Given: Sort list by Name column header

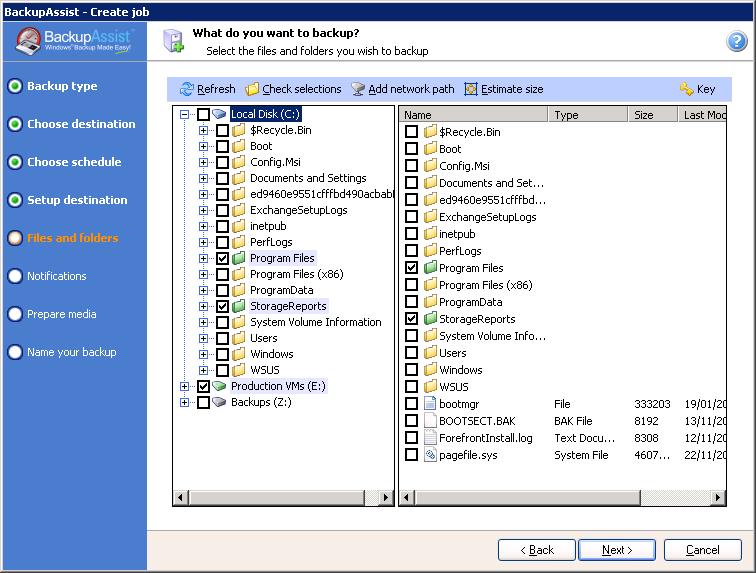Looking at the screenshot, I should [x=473, y=115].
